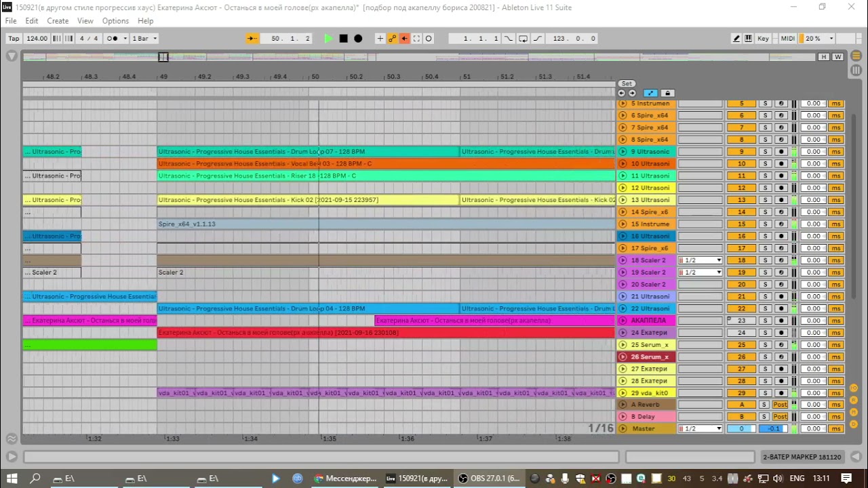Open 1/2 output chooser on track 18 Scaler 2
This screenshot has height=488, width=868.
[701, 260]
